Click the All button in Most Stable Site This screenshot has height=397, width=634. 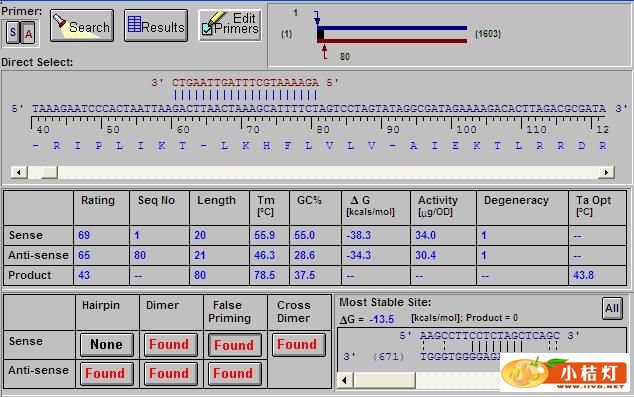612,308
